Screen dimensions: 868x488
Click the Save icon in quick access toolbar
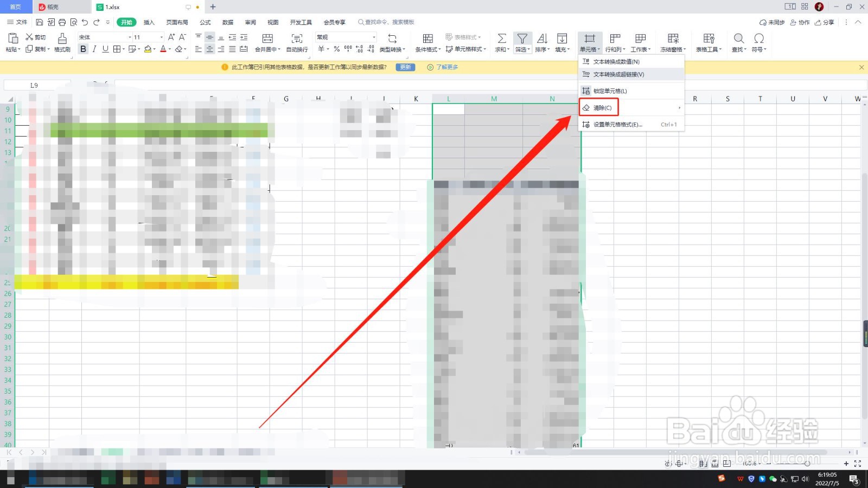click(40, 22)
